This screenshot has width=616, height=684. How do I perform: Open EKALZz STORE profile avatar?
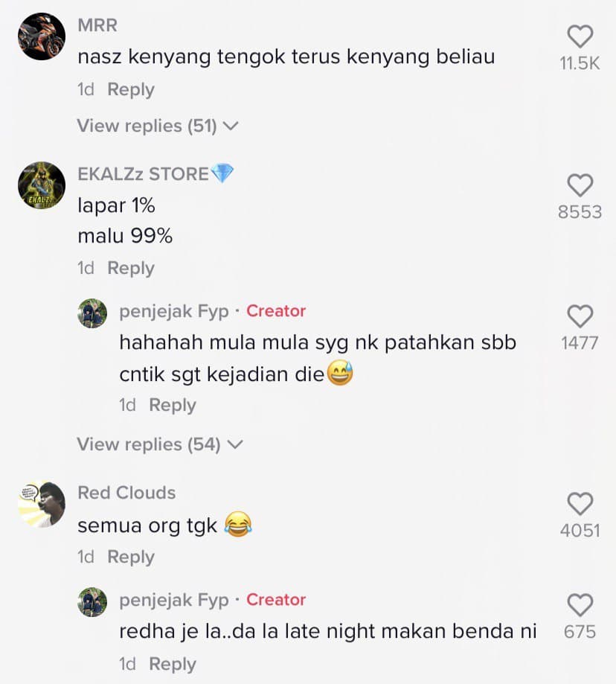click(42, 185)
